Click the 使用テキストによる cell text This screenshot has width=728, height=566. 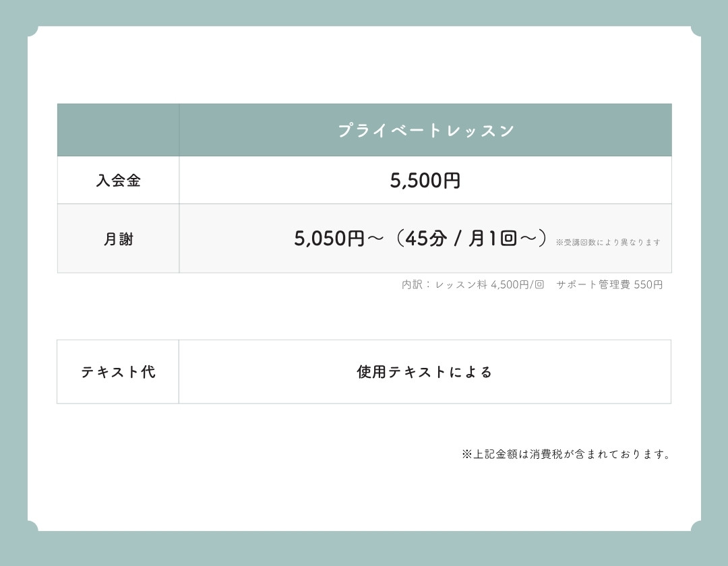point(425,372)
